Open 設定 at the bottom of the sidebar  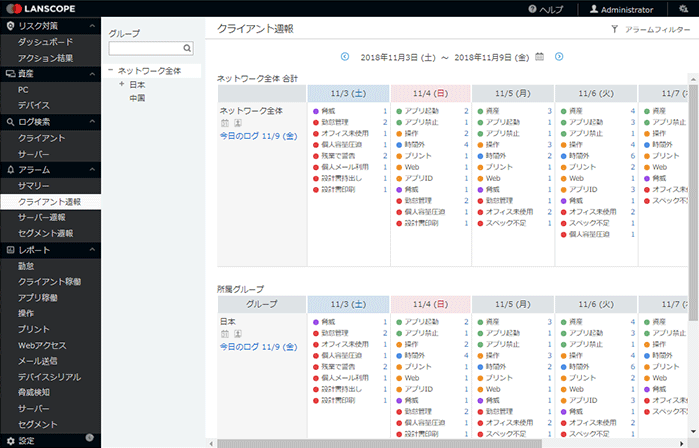tap(26, 440)
